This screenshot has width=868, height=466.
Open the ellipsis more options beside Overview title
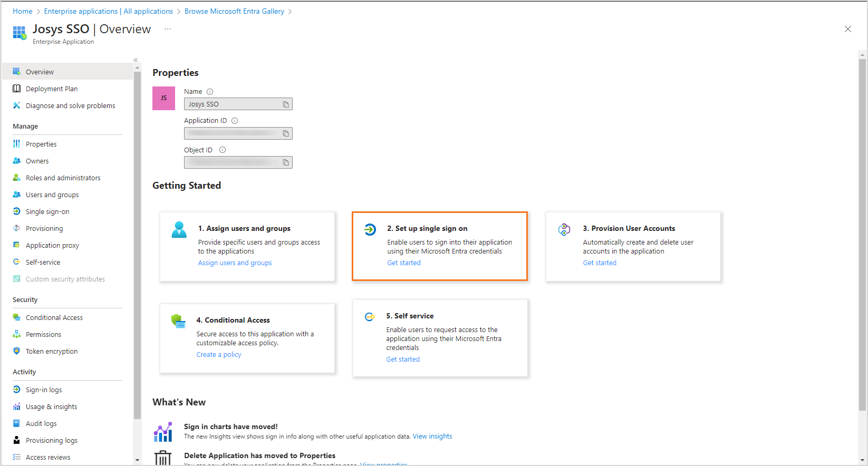tap(168, 29)
